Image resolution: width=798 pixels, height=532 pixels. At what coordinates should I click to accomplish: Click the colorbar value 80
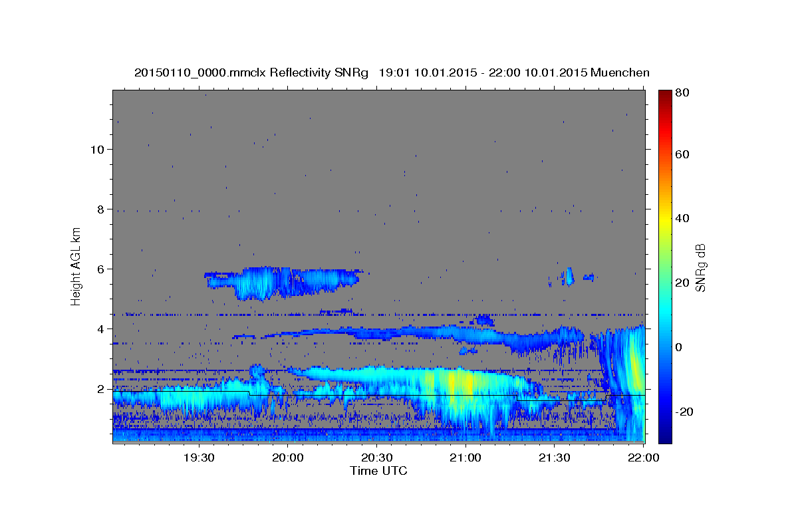point(682,92)
